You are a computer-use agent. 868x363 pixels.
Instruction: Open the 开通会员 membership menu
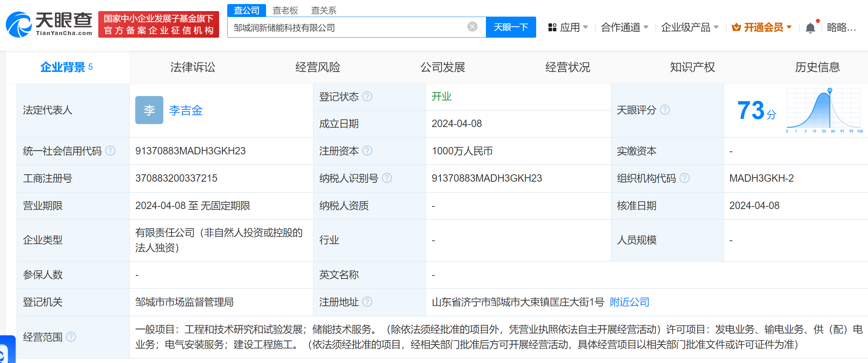click(762, 27)
